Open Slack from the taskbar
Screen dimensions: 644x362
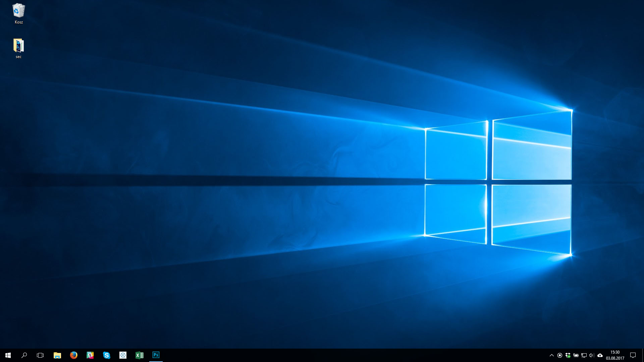[90, 355]
